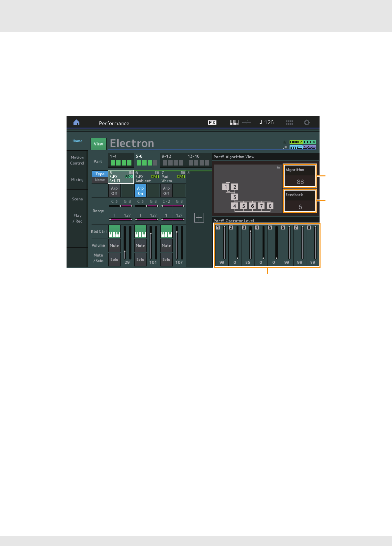Set Part 7 note range C-2 to G8
This screenshot has width=392, height=546.
click(x=173, y=204)
